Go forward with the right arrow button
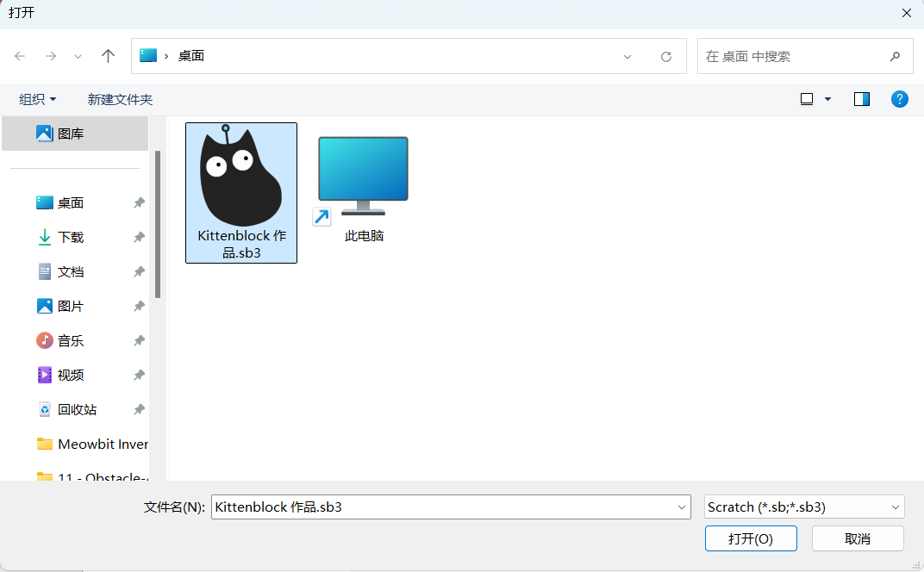Screen dimensions: 924x572 pyautogui.click(x=51, y=56)
